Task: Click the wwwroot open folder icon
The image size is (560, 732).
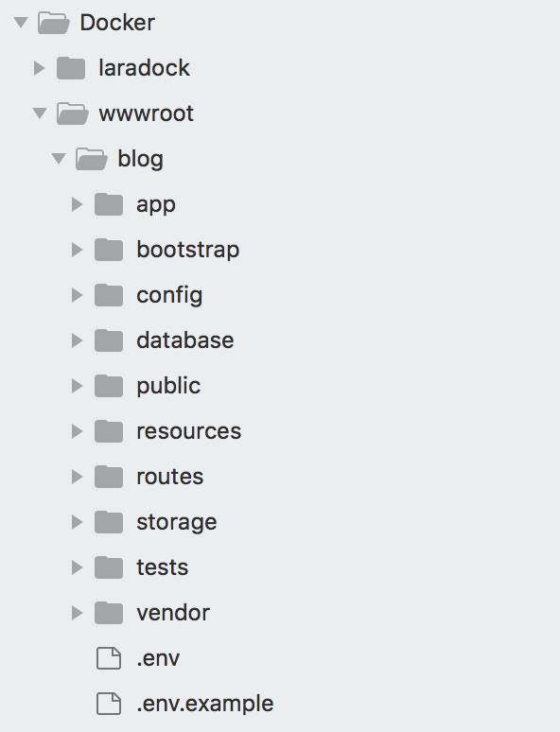Action: tap(72, 113)
